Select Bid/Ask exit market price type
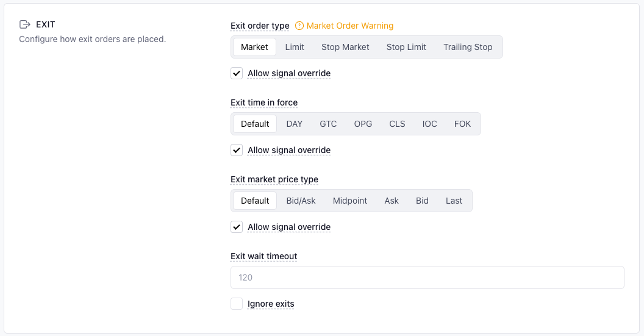The width and height of the screenshot is (644, 336). click(x=301, y=201)
